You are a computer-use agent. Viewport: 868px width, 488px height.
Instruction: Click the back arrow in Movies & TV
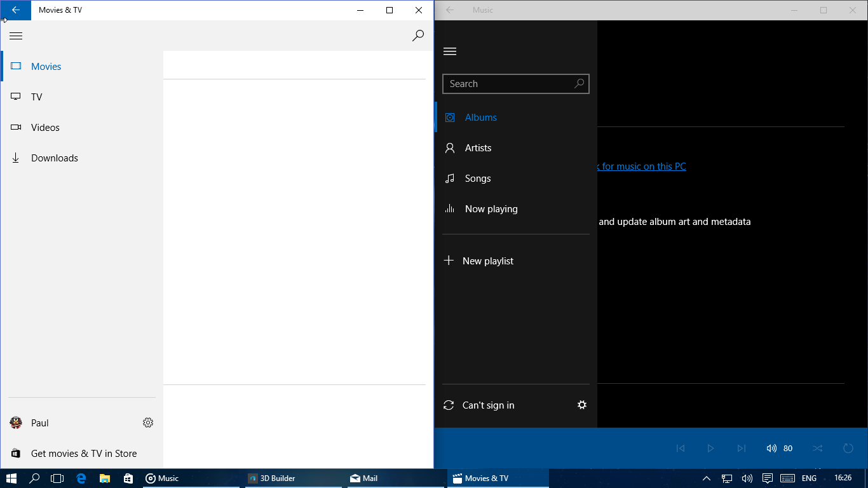pyautogui.click(x=16, y=10)
